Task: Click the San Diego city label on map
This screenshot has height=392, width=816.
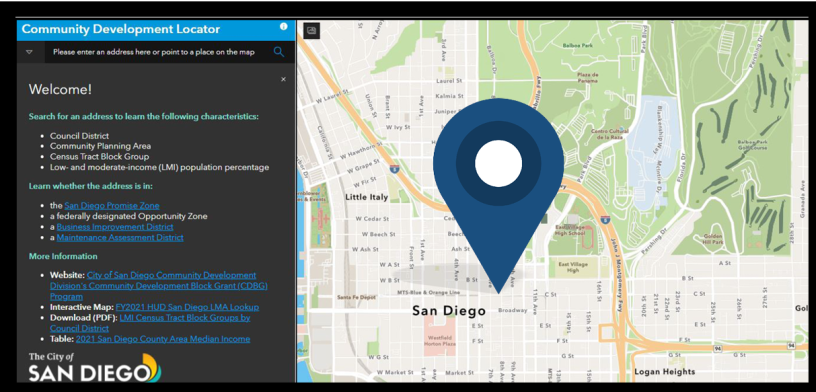Action: [449, 311]
